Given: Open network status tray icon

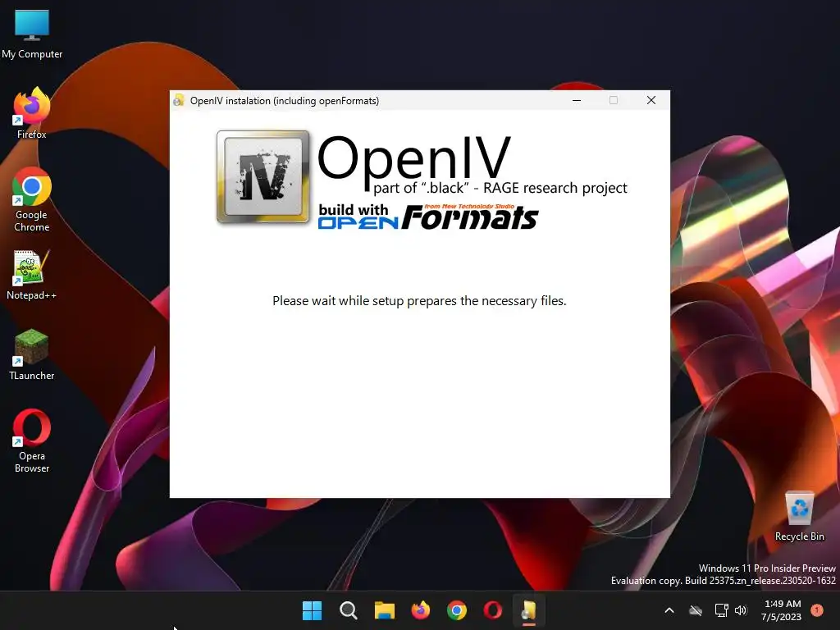Looking at the screenshot, I should tap(721, 610).
